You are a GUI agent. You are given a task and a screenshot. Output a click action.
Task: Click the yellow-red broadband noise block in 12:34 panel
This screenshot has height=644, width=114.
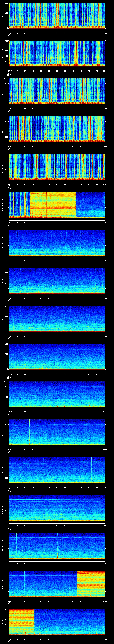point(53,205)
